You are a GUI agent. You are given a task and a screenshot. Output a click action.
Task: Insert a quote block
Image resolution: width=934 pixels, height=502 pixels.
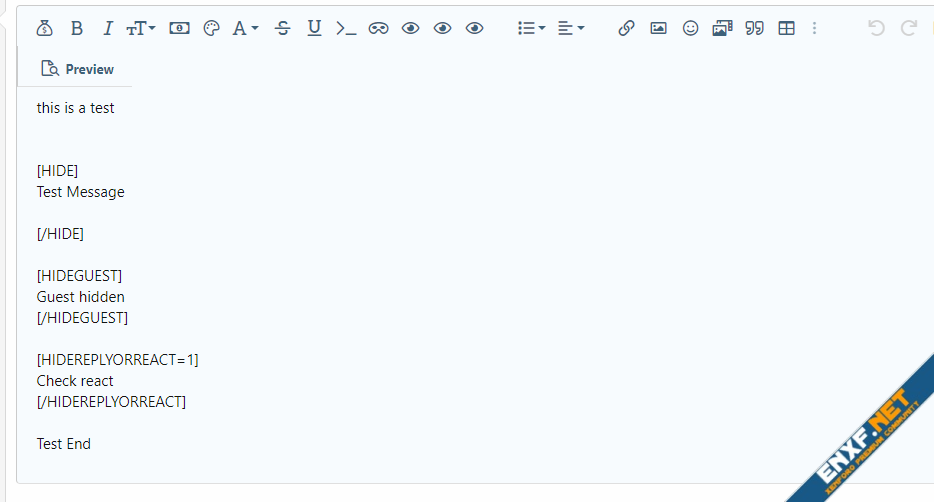click(x=755, y=28)
